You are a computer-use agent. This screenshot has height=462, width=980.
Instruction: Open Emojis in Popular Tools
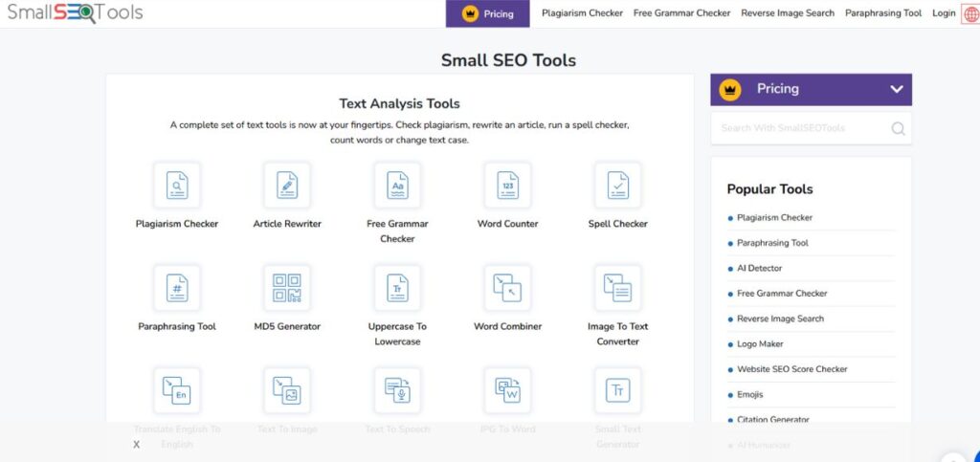750,395
